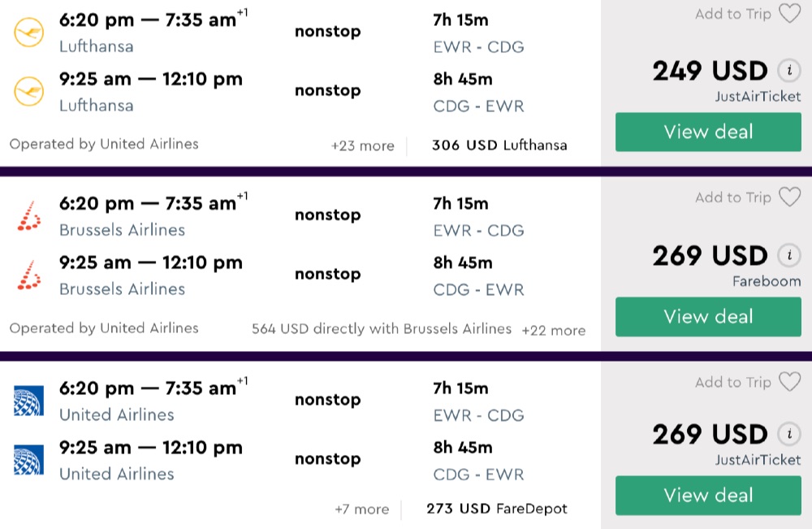
Task: Click the heart icon on the Lufthansa flight
Action: pyautogui.click(x=789, y=14)
